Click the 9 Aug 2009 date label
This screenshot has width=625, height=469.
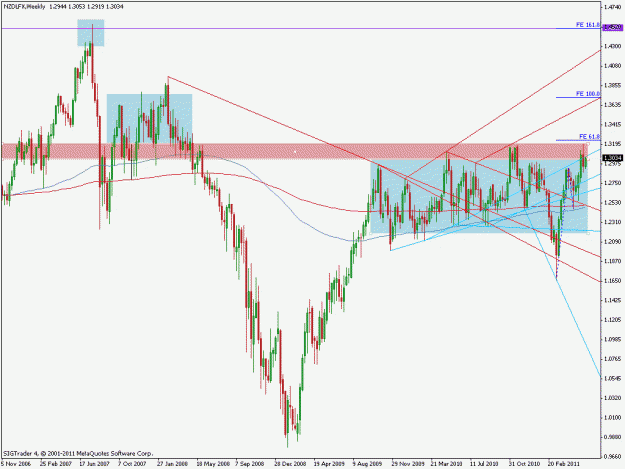coord(367,464)
